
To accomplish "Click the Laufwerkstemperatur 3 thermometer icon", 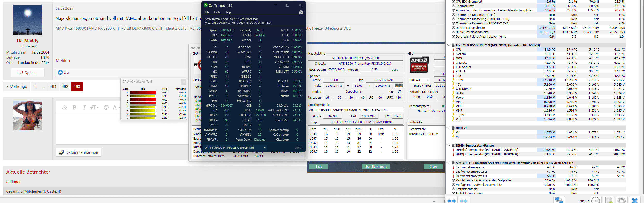I will click(x=453, y=176).
